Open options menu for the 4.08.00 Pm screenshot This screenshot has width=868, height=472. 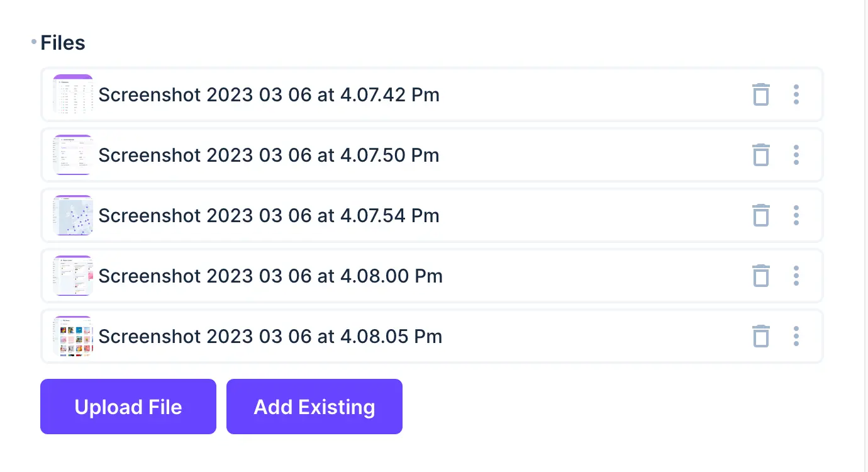click(796, 276)
